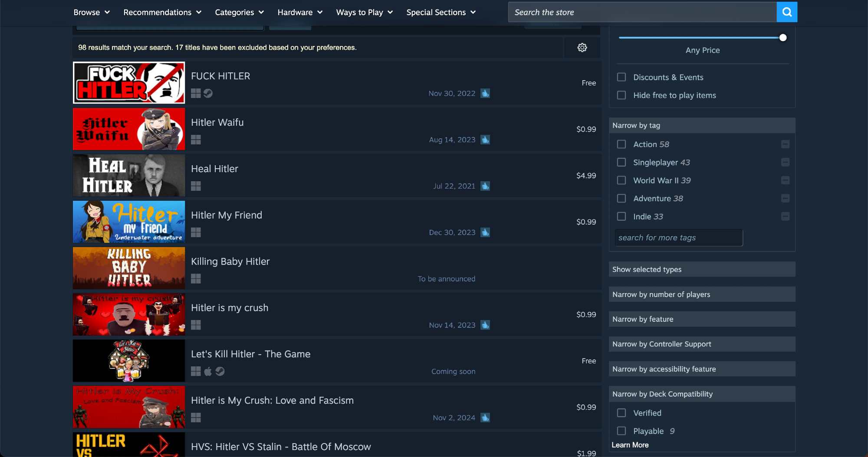Expand Narrow by Controller Support section
The width and height of the screenshot is (868, 457).
701,344
